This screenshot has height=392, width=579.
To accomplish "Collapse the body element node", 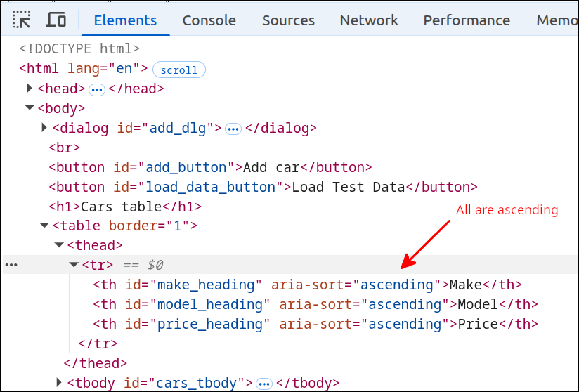I will click(x=30, y=108).
